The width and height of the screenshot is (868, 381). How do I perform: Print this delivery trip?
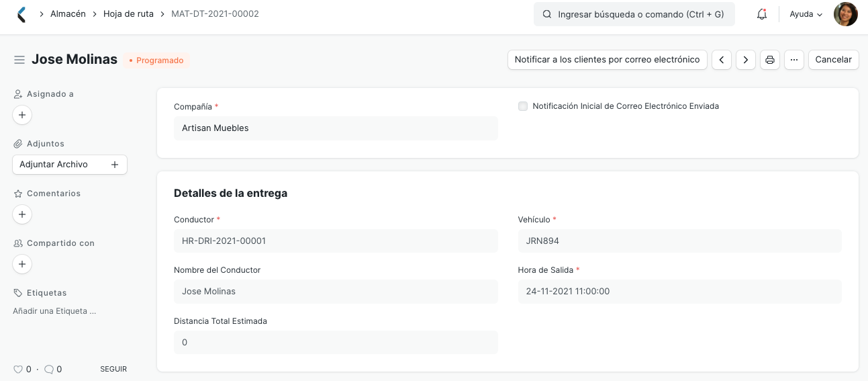pos(770,60)
